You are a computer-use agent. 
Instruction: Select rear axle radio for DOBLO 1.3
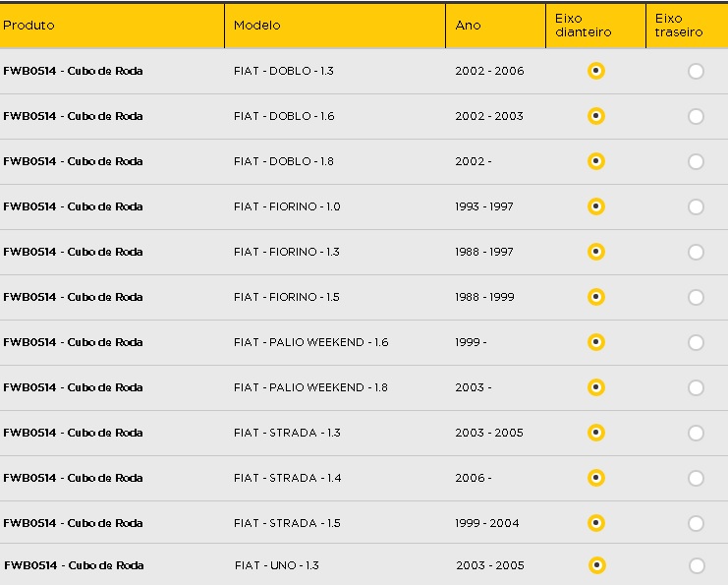pyautogui.click(x=696, y=72)
